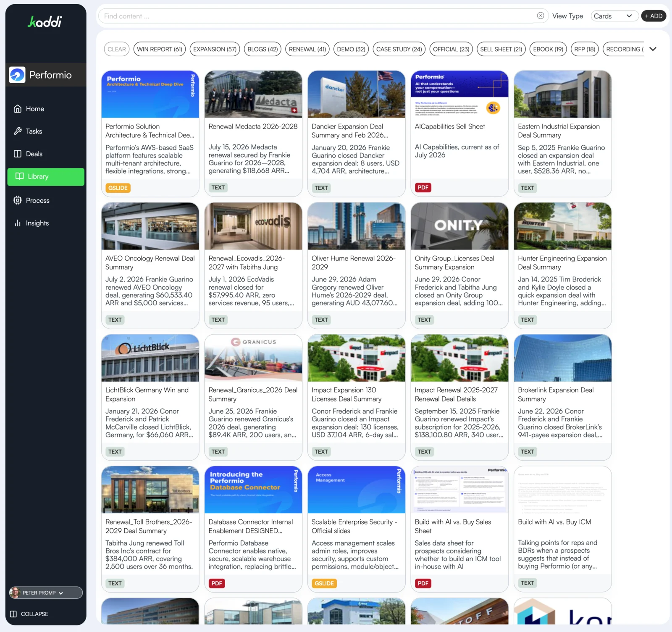Click the Process gear icon
The image size is (672, 632).
click(18, 200)
